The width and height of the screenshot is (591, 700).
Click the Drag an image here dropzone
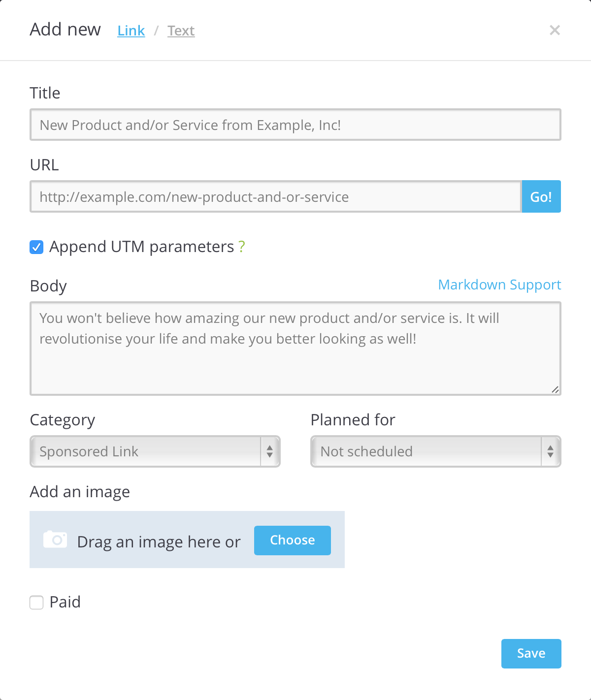click(159, 541)
